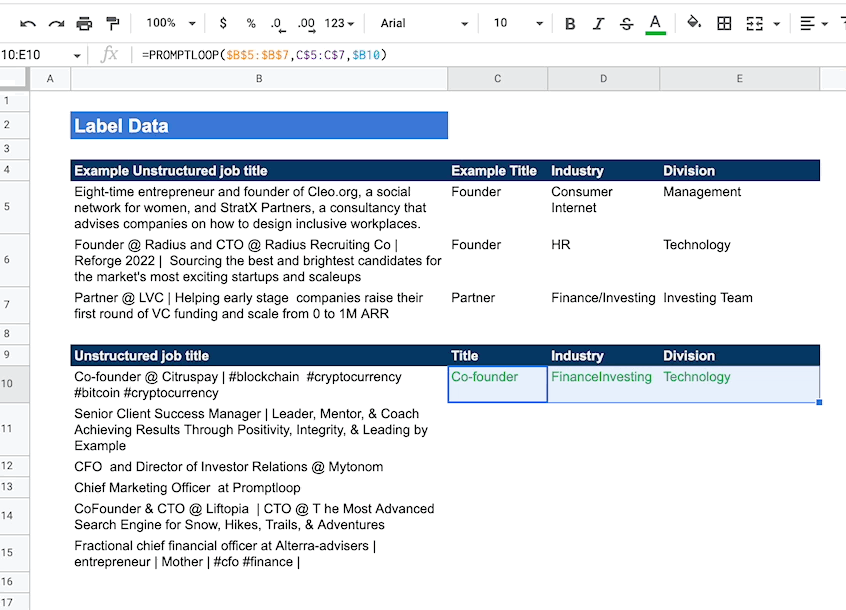
Task: Print the spreadsheet using the printer icon
Action: tap(84, 23)
